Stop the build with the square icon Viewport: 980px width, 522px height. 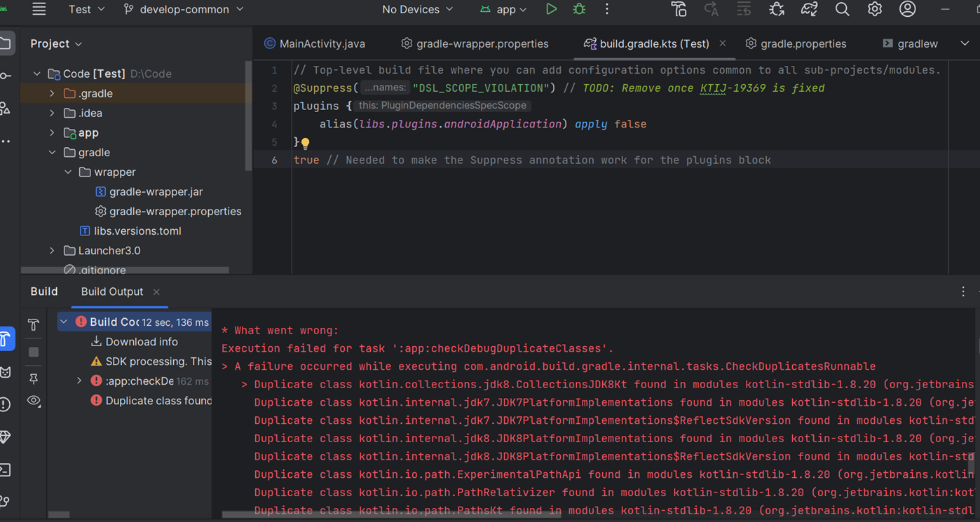[x=32, y=352]
